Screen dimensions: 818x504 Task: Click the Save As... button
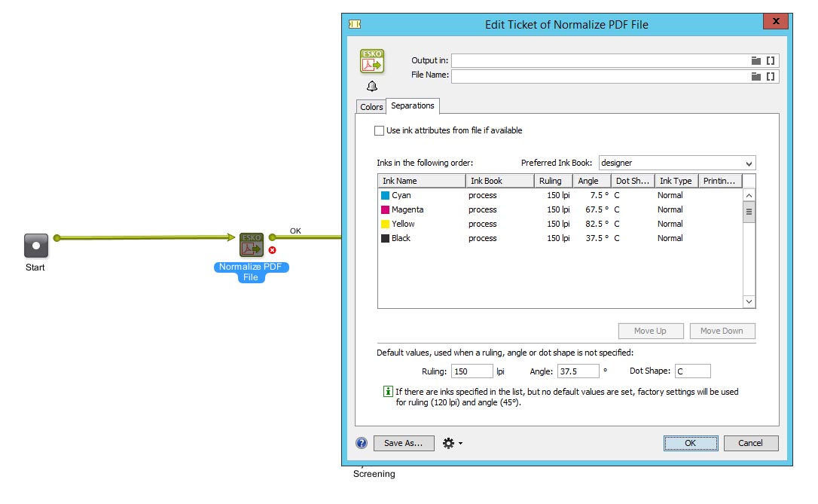(x=404, y=443)
